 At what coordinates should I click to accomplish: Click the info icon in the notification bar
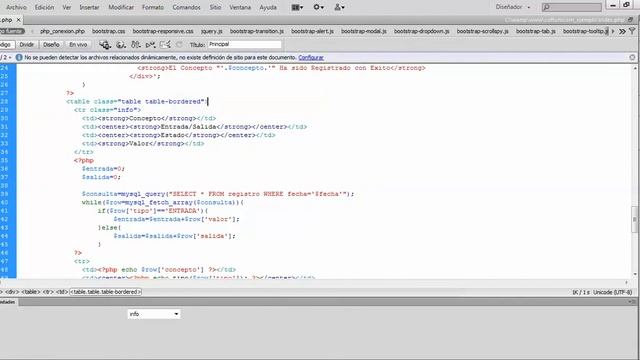point(19,58)
